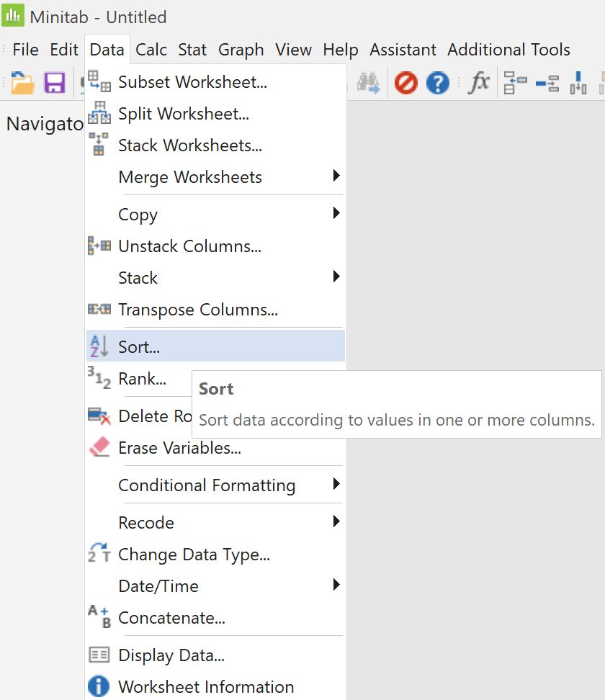Viewport: 605px width, 700px height.
Task: Click the red Cancel icon in toolbar
Action: click(x=406, y=83)
